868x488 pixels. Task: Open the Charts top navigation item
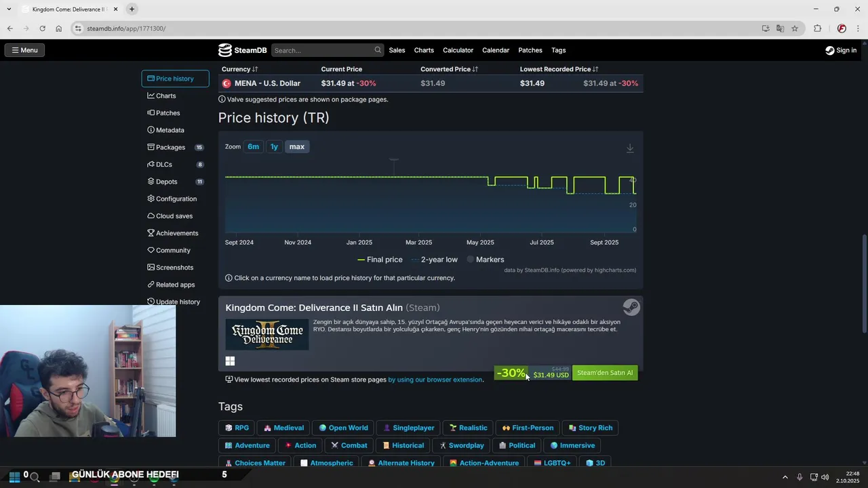tap(424, 50)
